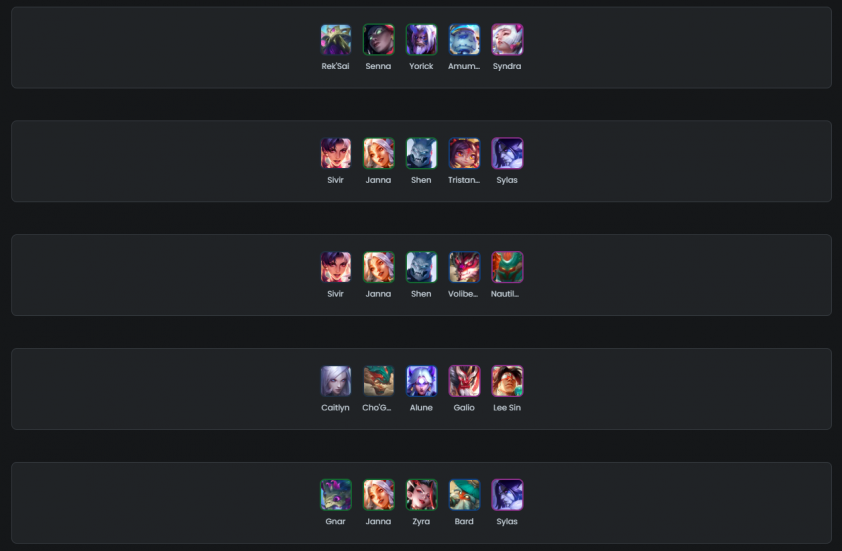The height and width of the screenshot is (551, 842).
Task: Click the Gnar champion icon
Action: click(336, 495)
